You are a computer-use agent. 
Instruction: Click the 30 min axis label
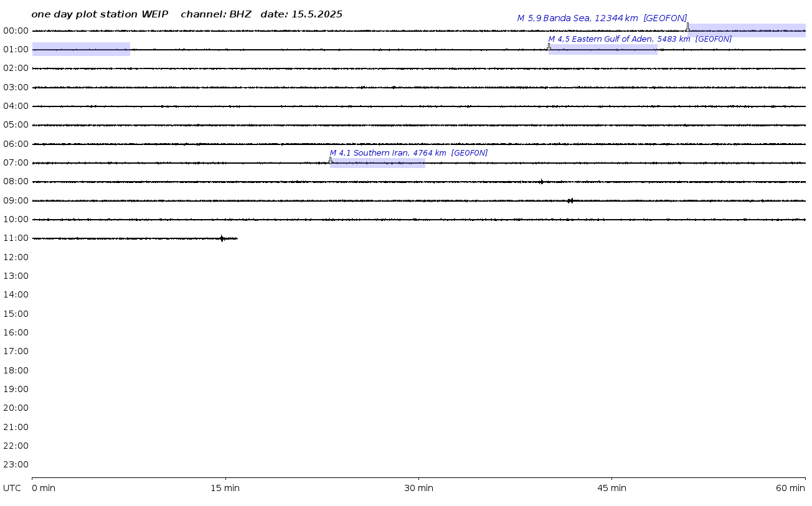coord(418,488)
